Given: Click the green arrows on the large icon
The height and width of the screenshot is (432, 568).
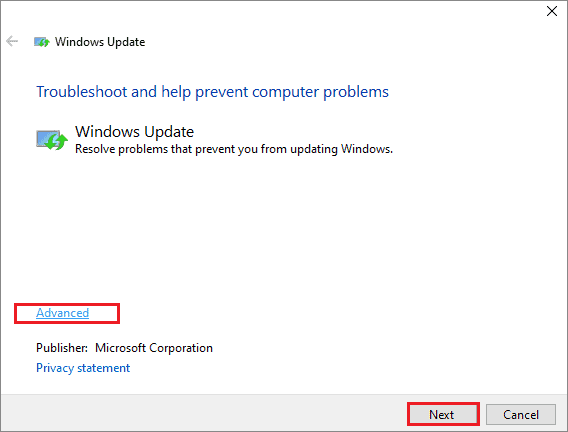Looking at the screenshot, I should (57, 142).
